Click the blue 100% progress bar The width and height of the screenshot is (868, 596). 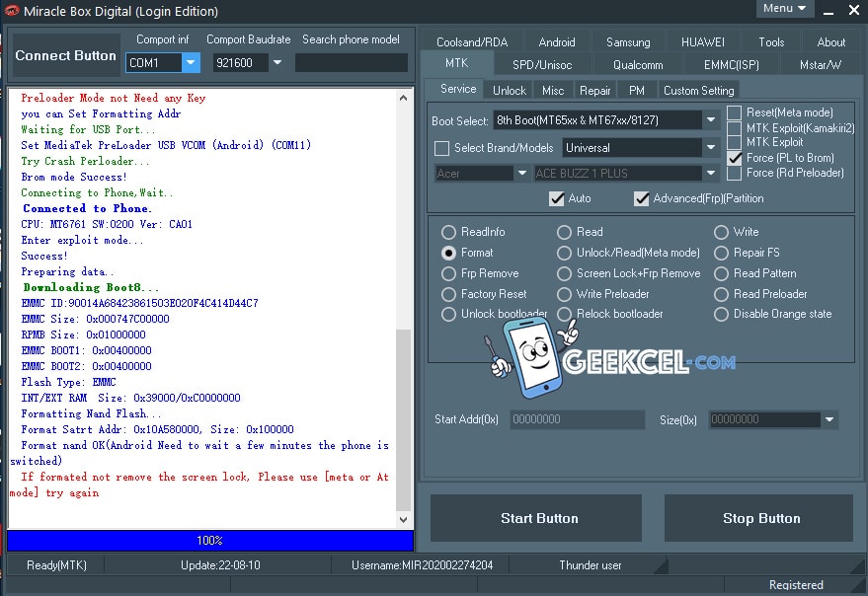pyautogui.click(x=209, y=541)
